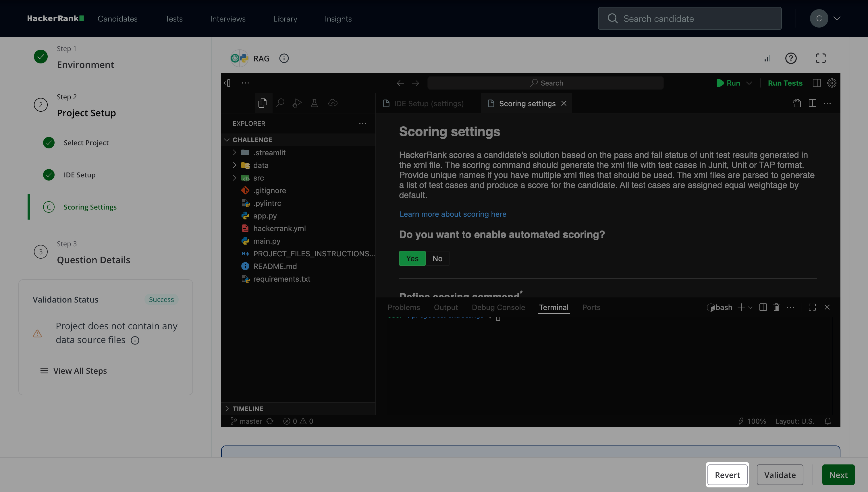
Task: Close the Scoring settings tab
Action: (x=564, y=103)
